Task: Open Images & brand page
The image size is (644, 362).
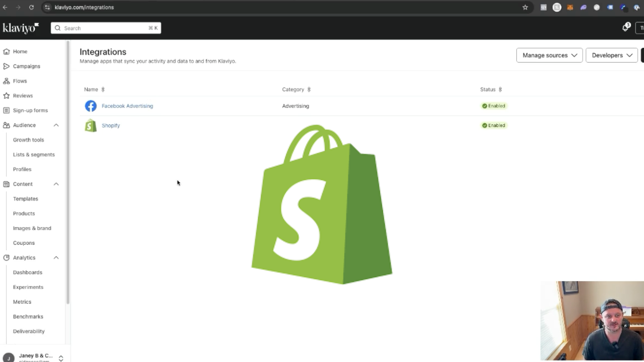Action: (32, 228)
